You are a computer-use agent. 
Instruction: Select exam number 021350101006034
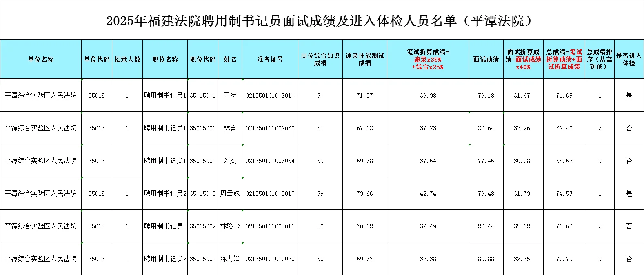(x=270, y=161)
